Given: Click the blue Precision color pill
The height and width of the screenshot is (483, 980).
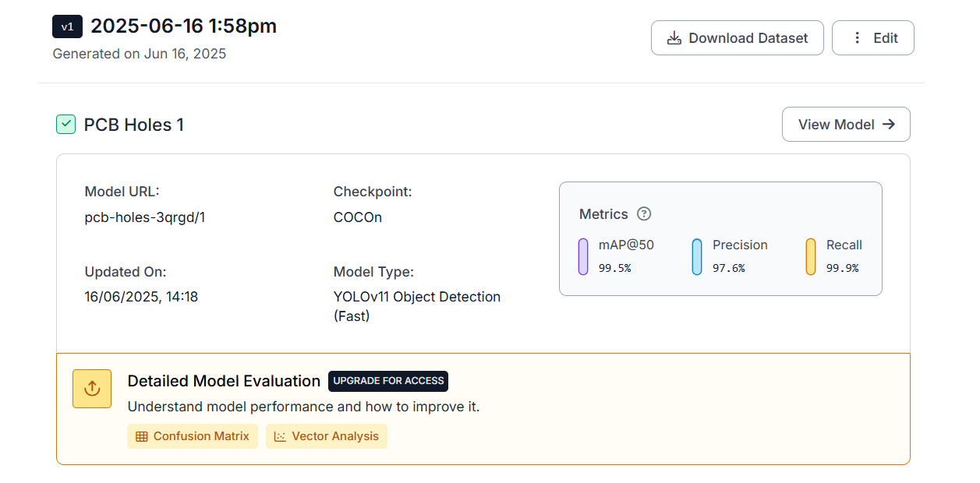Looking at the screenshot, I should click(x=697, y=256).
